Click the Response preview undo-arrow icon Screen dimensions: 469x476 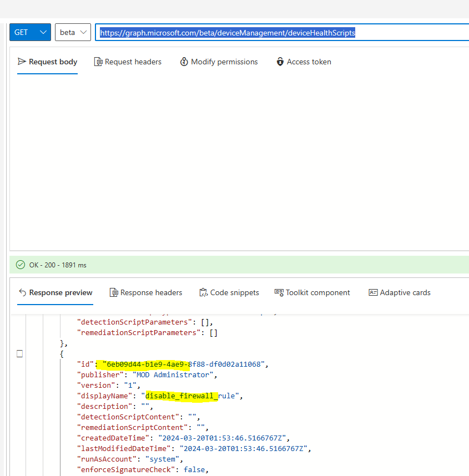pyautogui.click(x=22, y=292)
